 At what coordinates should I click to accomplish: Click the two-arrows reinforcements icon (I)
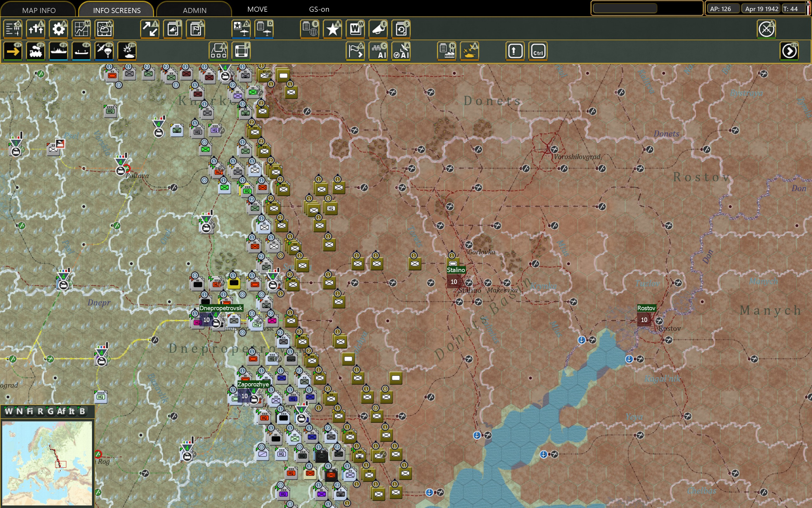pos(150,29)
